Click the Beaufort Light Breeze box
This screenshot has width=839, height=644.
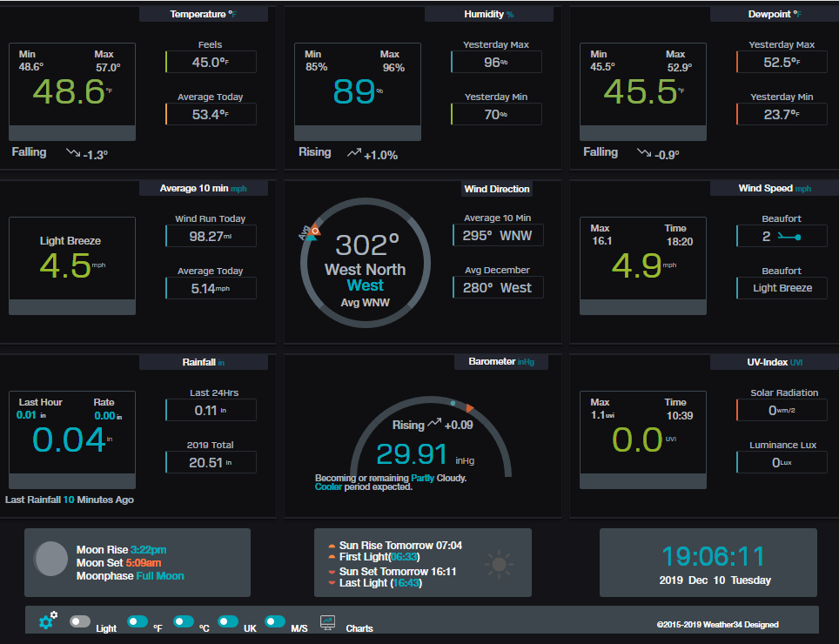pos(782,288)
